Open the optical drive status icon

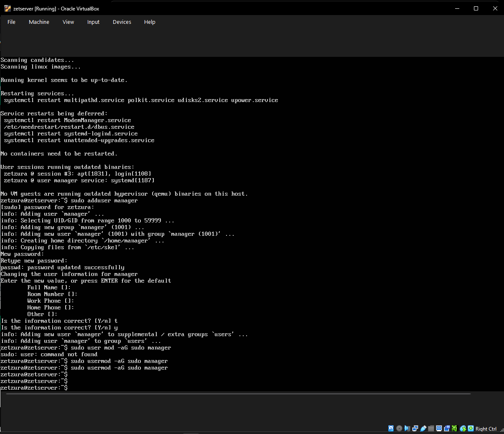click(x=399, y=429)
